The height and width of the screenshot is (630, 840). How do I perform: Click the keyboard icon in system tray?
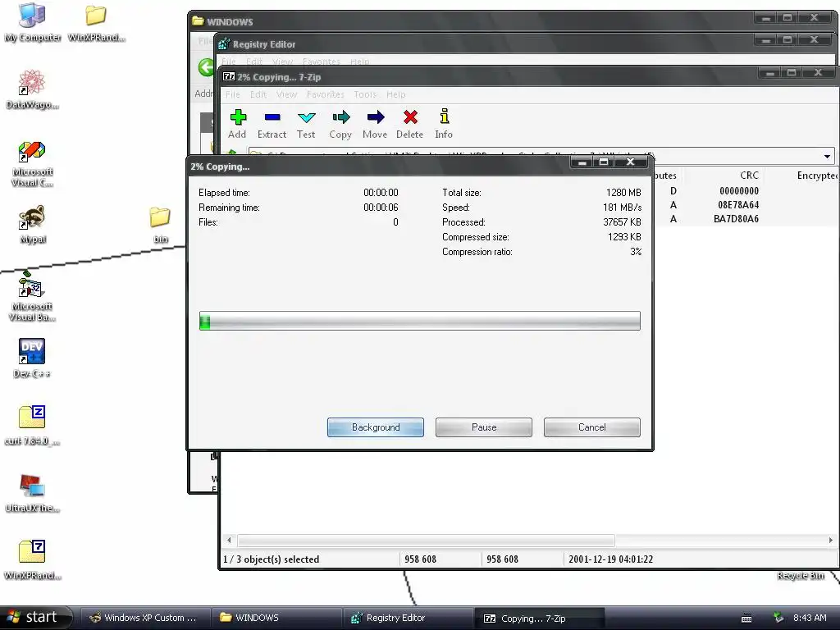(746, 619)
